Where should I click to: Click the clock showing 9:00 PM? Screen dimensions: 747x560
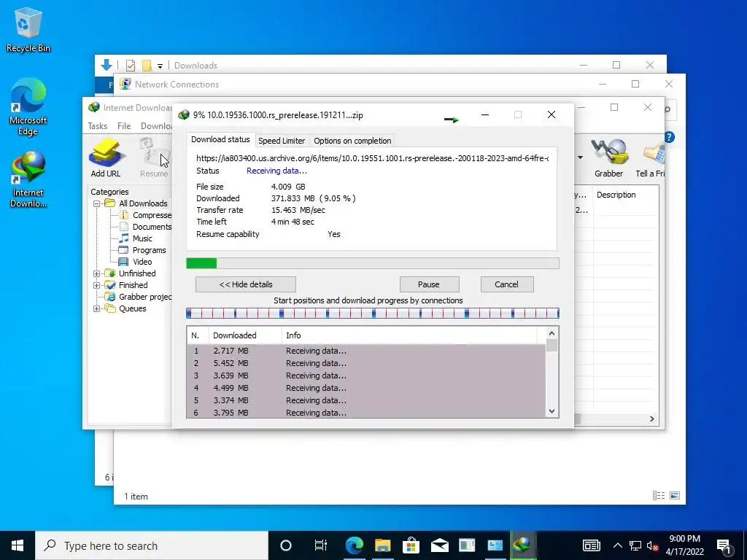coord(684,545)
